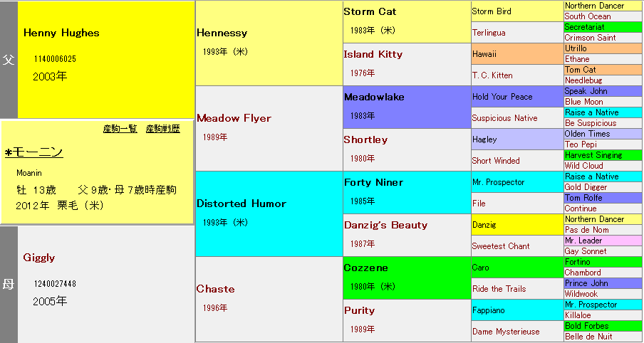Select Hold Your Peace cell
Viewport: 644px width, 343px height.
pyautogui.click(x=502, y=97)
